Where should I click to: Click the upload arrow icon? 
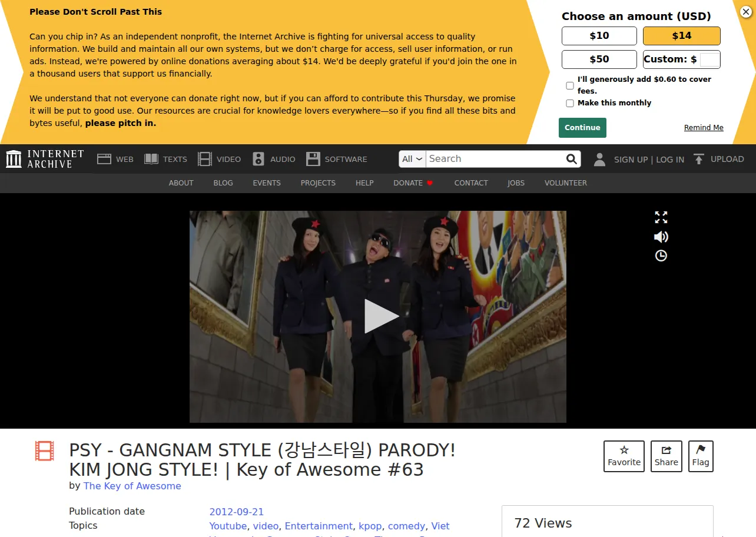coord(699,159)
